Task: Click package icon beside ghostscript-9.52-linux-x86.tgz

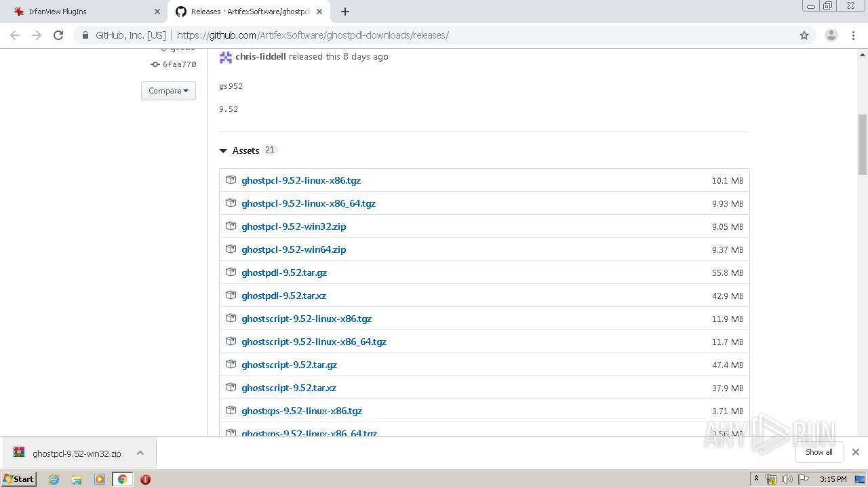Action: click(x=231, y=319)
